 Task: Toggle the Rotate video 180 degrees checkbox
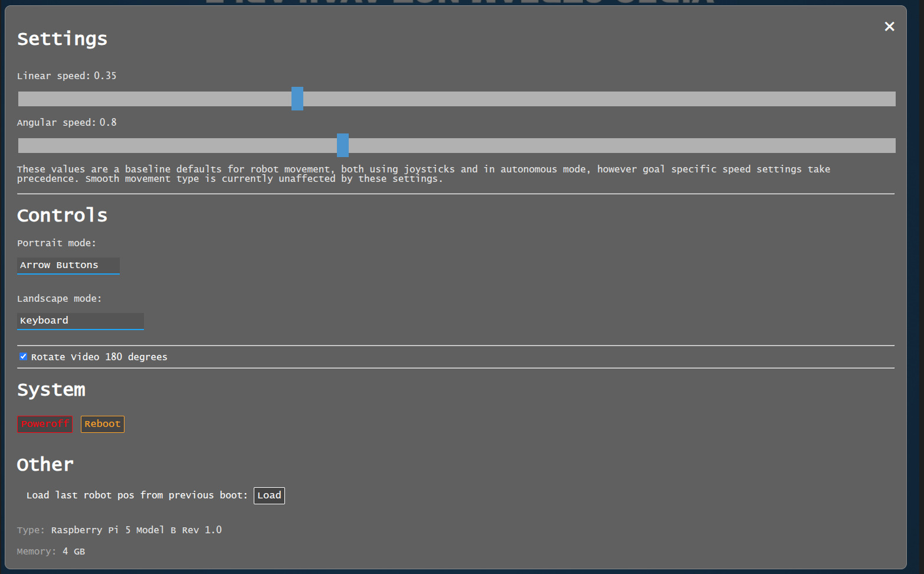point(24,357)
